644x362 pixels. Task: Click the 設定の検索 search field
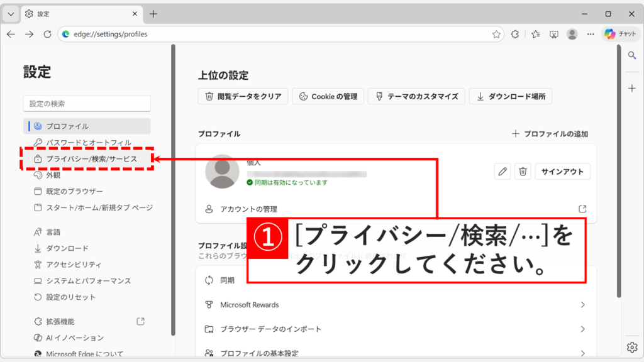point(86,103)
